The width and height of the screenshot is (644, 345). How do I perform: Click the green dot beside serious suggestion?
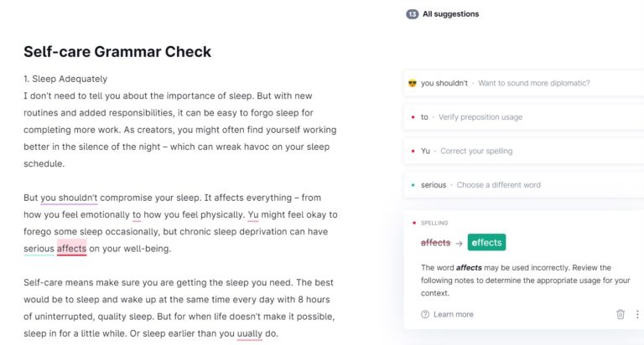pos(413,185)
